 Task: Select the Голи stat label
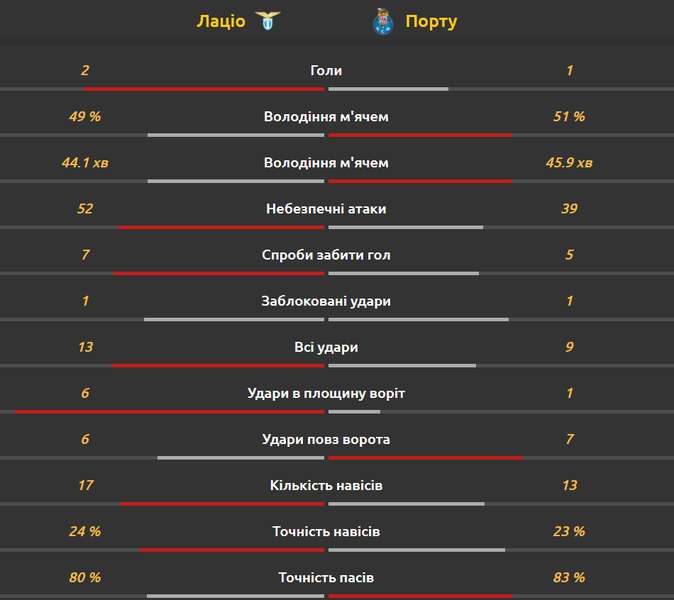[x=326, y=70]
